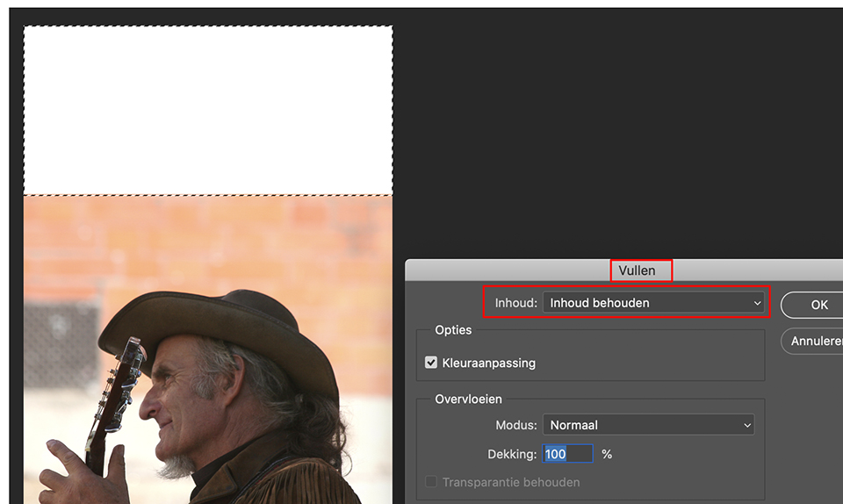The width and height of the screenshot is (843, 504).
Task: Toggle the Transparantie behouden checkbox
Action: pos(431,482)
